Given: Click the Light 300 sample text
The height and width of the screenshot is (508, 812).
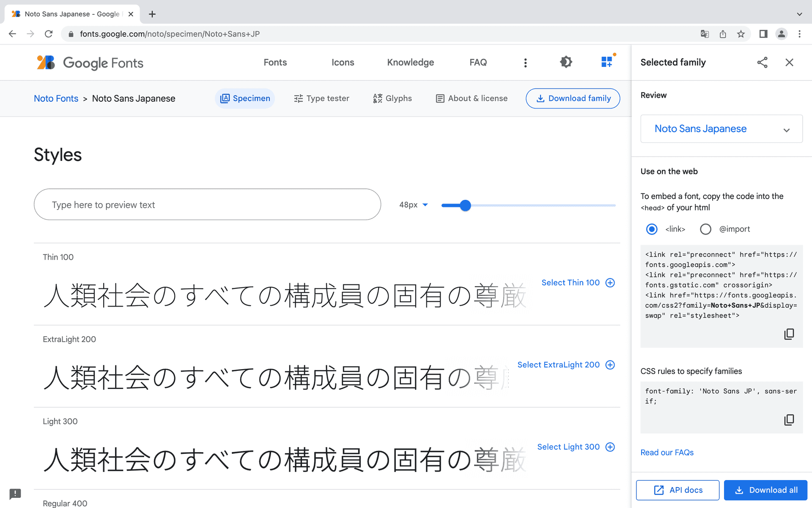Looking at the screenshot, I should click(284, 460).
